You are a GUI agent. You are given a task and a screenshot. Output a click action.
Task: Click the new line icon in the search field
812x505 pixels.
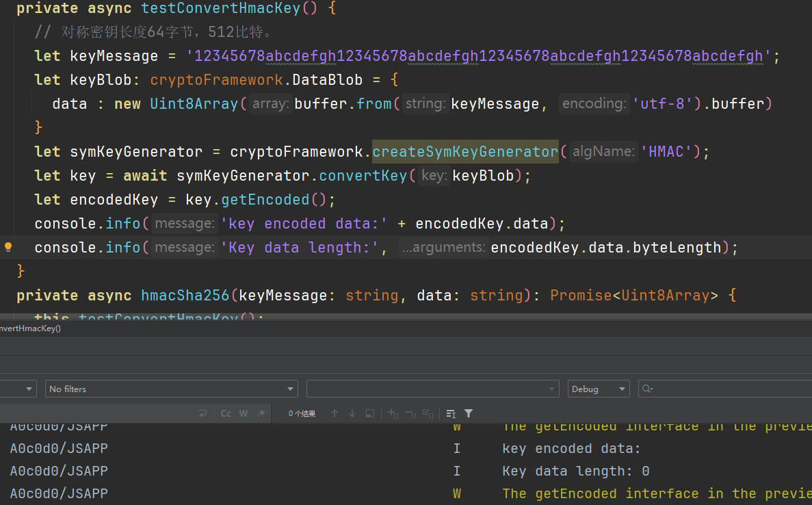coord(202,413)
